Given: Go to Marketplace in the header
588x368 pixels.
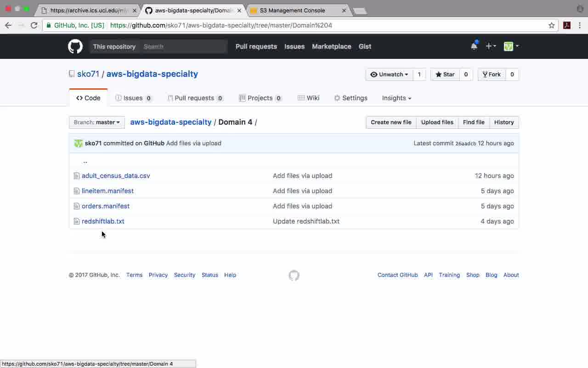Looking at the screenshot, I should point(332,46).
